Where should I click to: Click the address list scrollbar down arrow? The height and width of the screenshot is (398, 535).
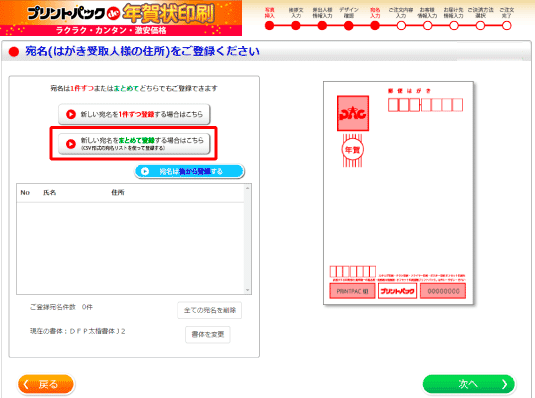pyautogui.click(x=248, y=290)
